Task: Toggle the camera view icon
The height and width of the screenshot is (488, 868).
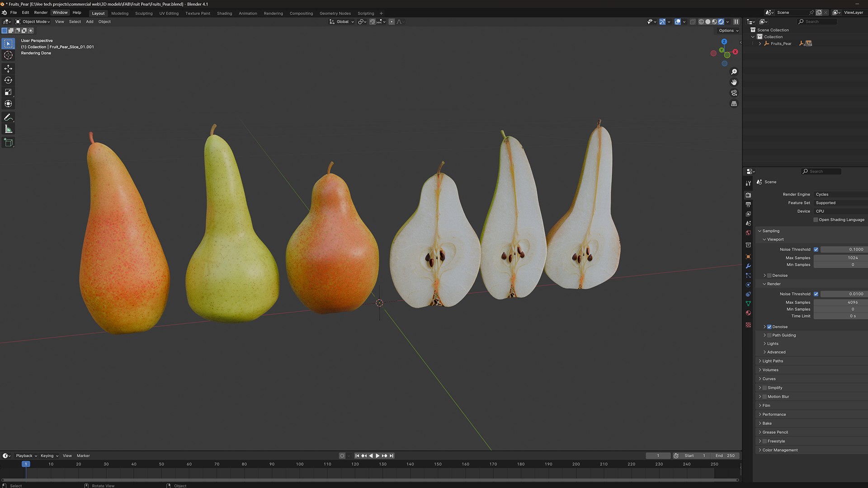Action: [734, 93]
